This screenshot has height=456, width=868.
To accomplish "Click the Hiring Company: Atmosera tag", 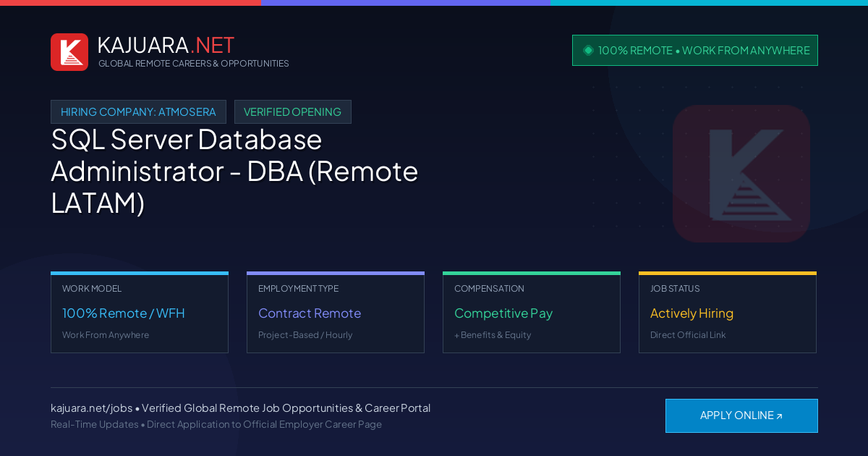I will pos(138,112).
